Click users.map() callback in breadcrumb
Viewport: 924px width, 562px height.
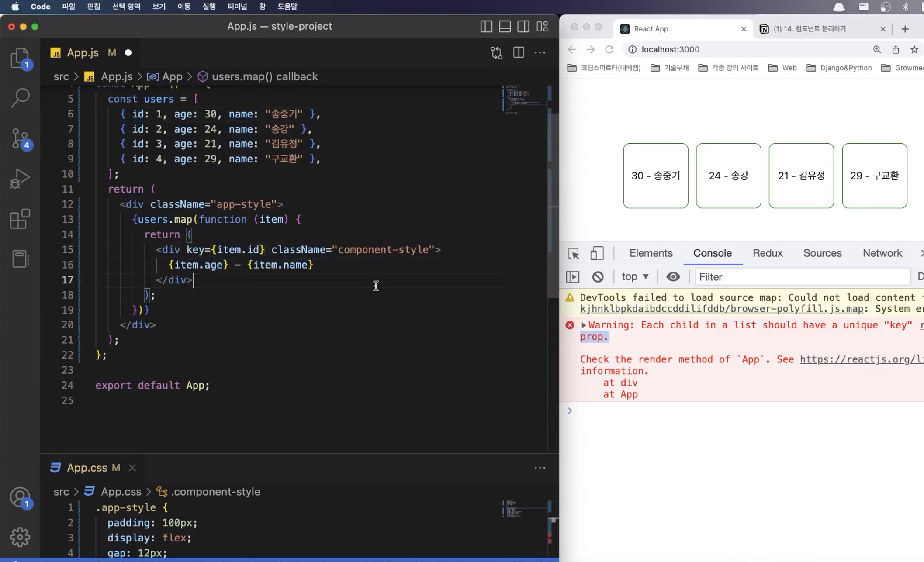264,77
